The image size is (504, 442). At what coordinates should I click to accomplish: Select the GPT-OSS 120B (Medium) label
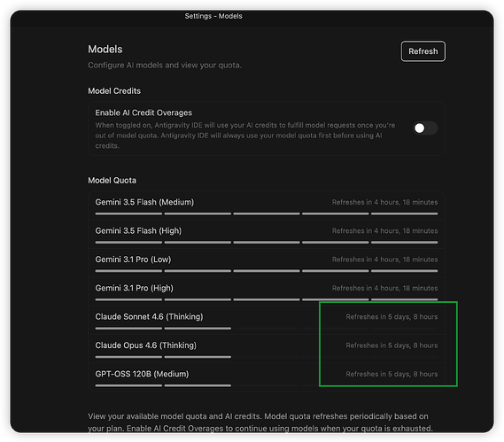[x=142, y=374]
